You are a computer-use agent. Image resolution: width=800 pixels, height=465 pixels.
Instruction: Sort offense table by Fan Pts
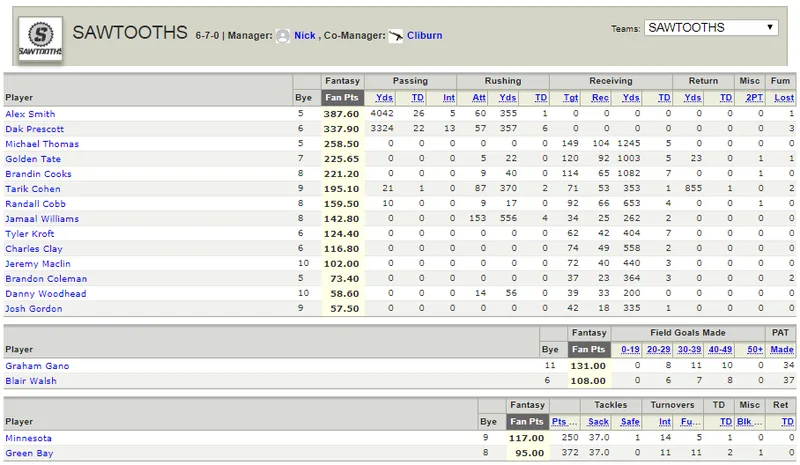(342, 97)
